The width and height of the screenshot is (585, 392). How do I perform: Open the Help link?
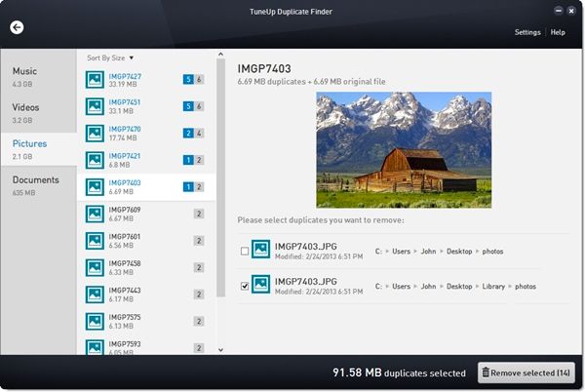558,32
